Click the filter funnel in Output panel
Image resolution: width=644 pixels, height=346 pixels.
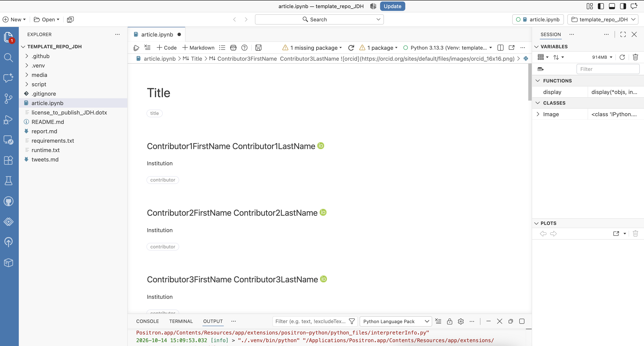[x=352, y=321]
